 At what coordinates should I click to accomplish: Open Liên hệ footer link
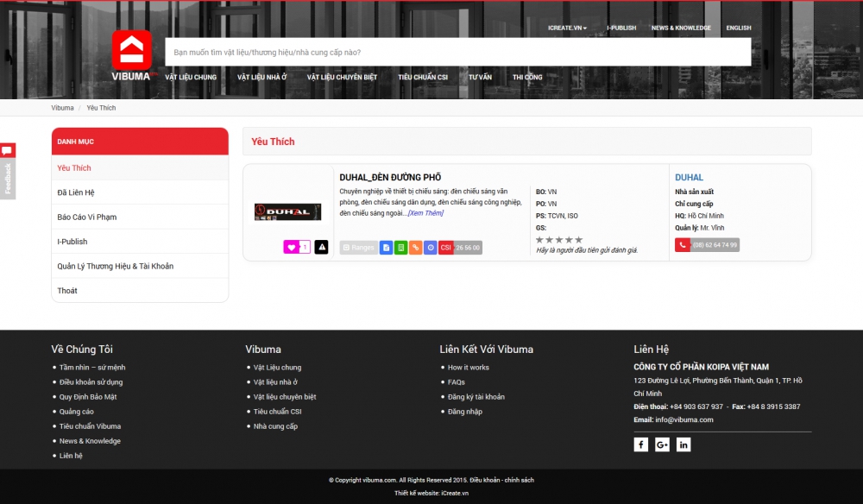(71, 456)
